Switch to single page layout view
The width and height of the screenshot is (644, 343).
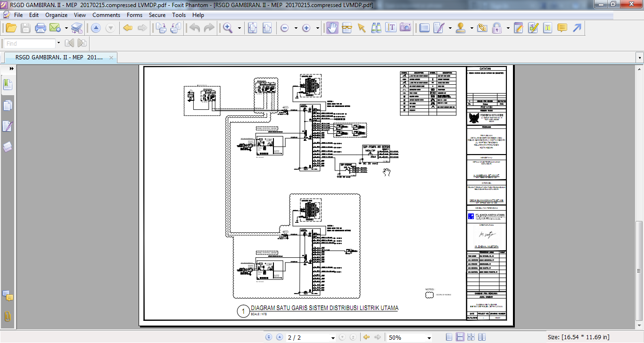click(449, 337)
